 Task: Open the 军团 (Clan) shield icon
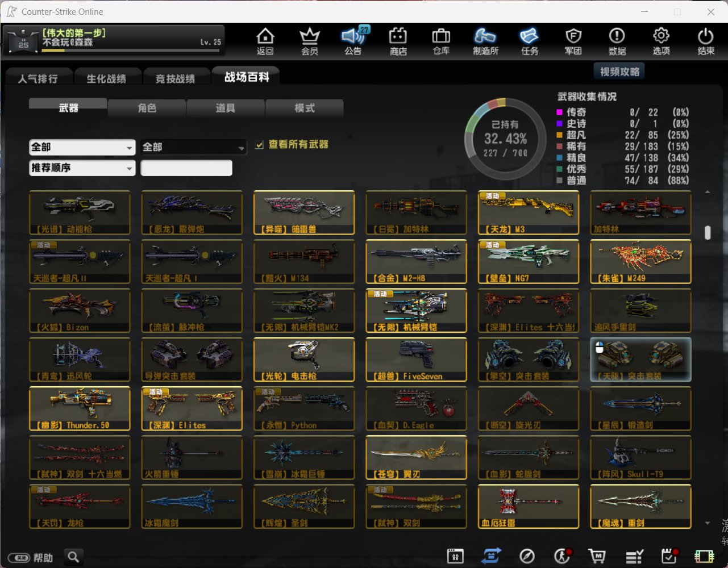[x=573, y=41]
